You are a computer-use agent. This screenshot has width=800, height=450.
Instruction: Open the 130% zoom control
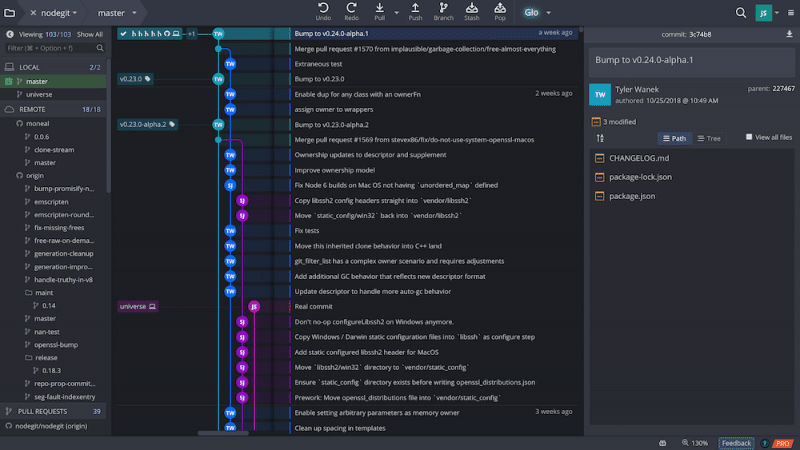(695, 443)
